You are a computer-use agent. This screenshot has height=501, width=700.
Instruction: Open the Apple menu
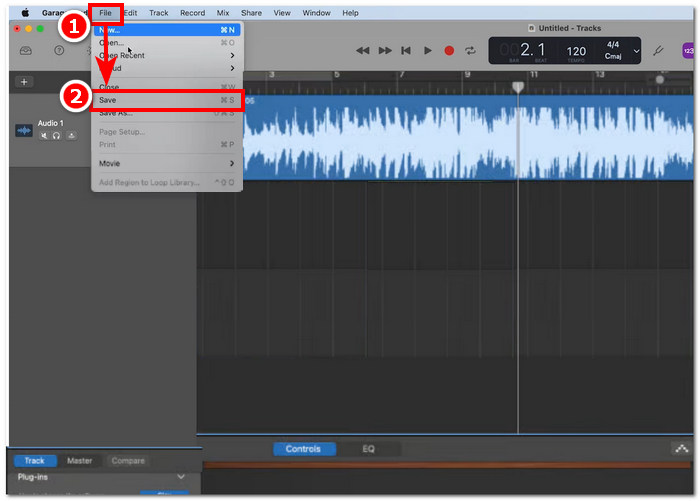25,13
